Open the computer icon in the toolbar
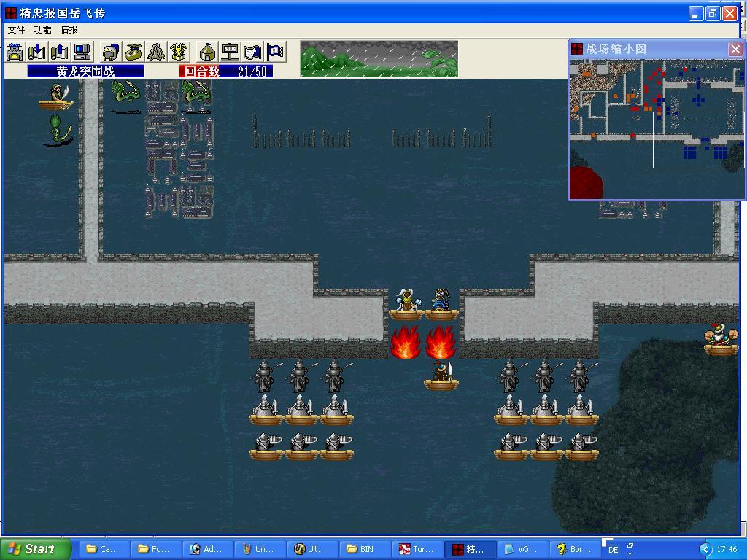 pos(82,52)
